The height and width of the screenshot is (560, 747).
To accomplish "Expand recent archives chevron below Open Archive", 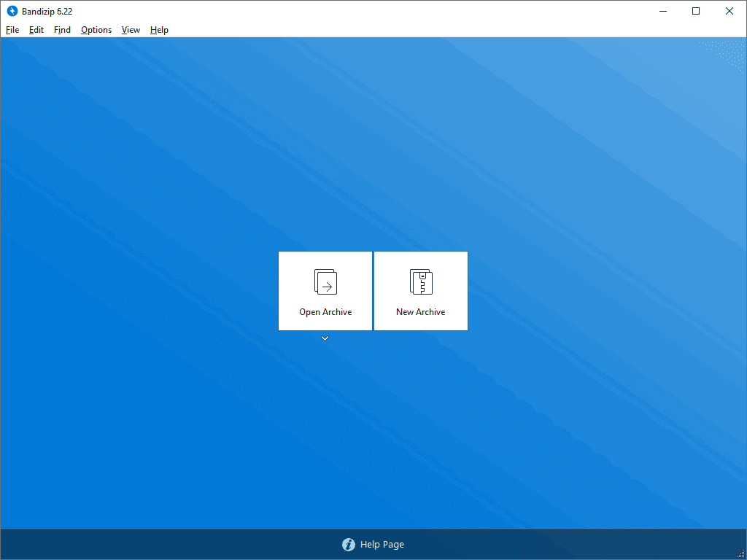I will 325,338.
